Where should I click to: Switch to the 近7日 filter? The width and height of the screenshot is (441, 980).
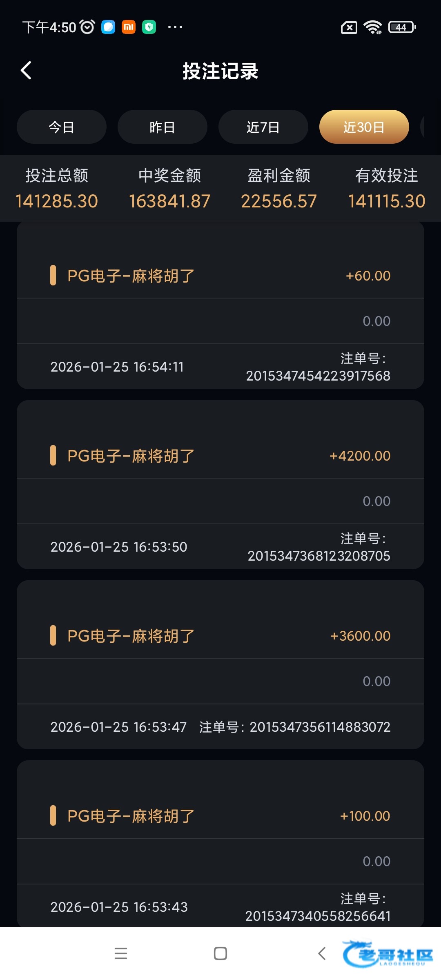[263, 127]
